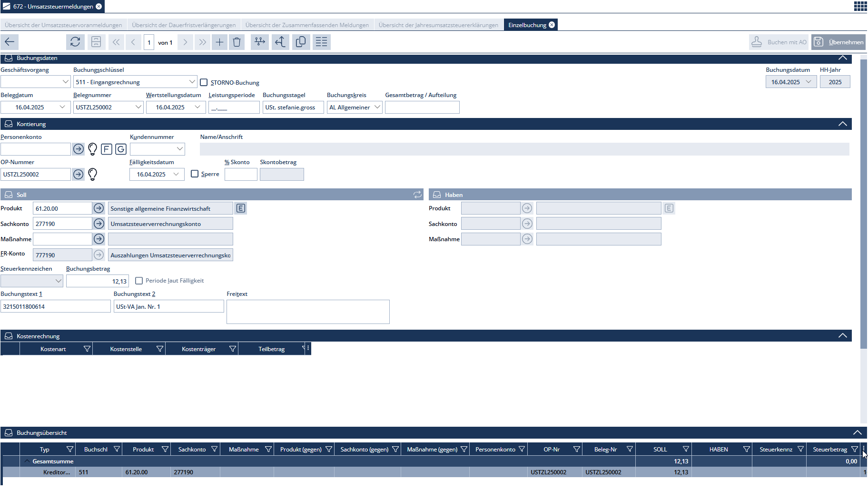Image resolution: width=868 pixels, height=490 pixels.
Task: Check Periode laut Fälligkeit option
Action: [x=139, y=281]
